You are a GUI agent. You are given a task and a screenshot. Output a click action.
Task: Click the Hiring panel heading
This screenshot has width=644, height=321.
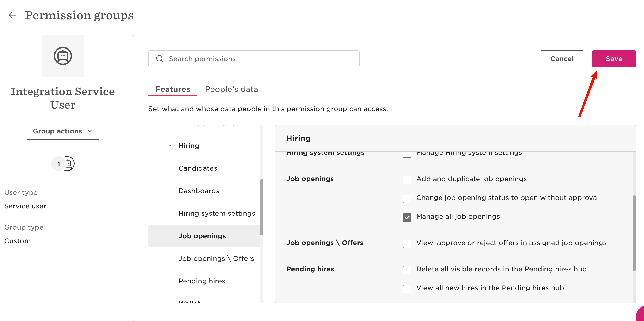298,138
